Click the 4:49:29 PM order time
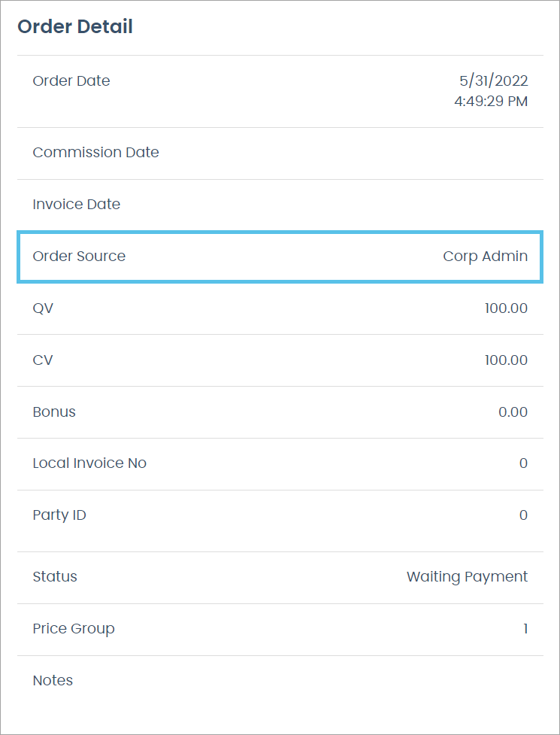Screen dimensions: 560x735 tap(491, 101)
